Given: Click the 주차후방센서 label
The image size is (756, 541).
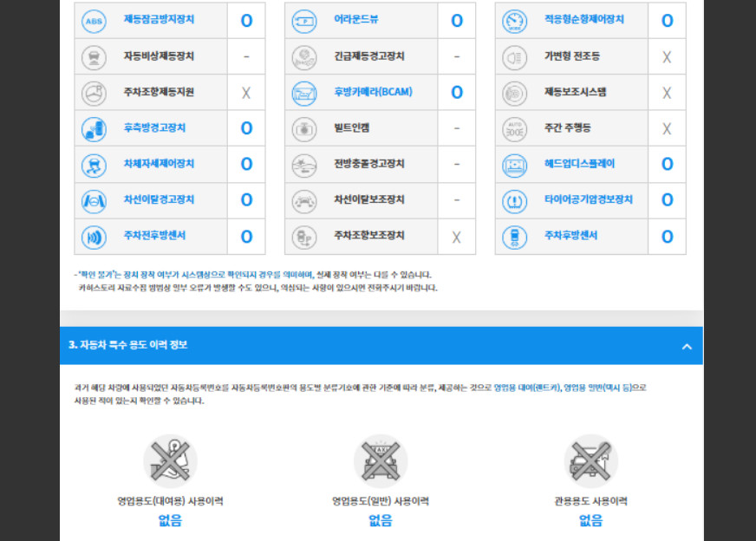Looking at the screenshot, I should pos(570,235).
